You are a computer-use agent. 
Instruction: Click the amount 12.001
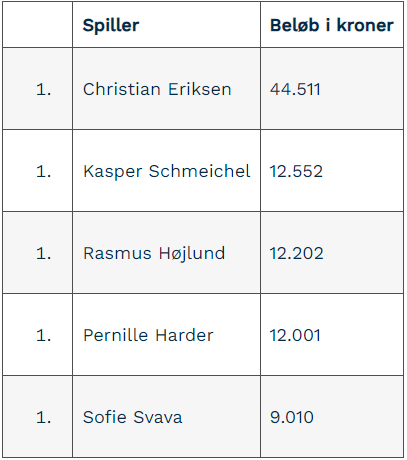coord(295,335)
